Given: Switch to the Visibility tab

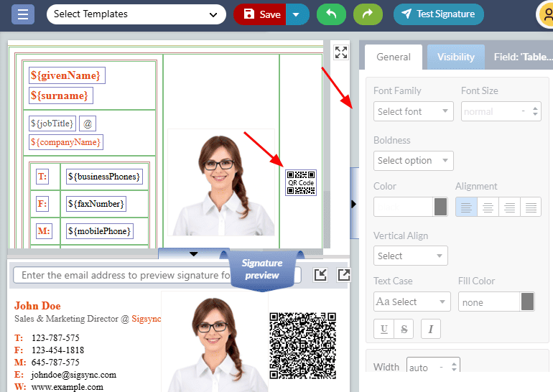Looking at the screenshot, I should pos(456,57).
